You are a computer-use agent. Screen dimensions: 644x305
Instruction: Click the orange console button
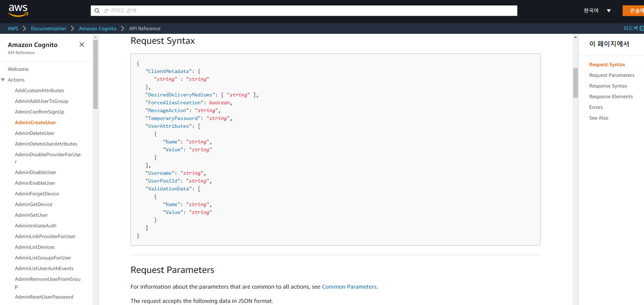633,11
